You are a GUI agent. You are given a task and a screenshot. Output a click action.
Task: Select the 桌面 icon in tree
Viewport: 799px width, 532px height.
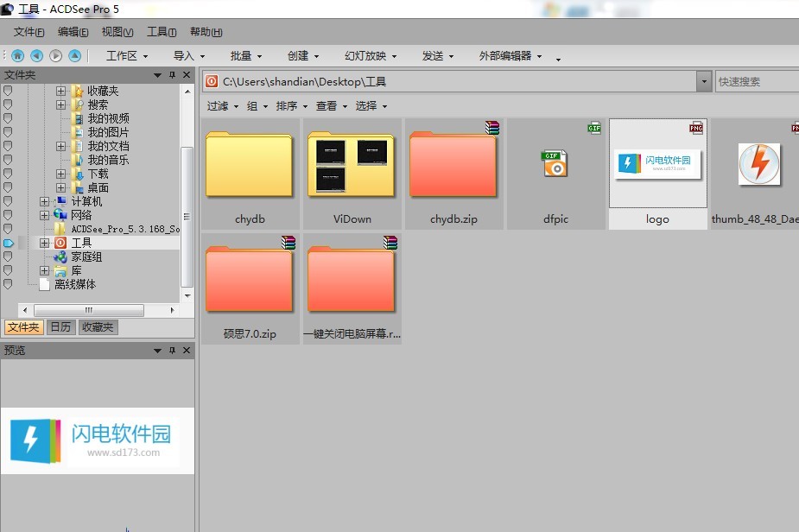point(78,188)
